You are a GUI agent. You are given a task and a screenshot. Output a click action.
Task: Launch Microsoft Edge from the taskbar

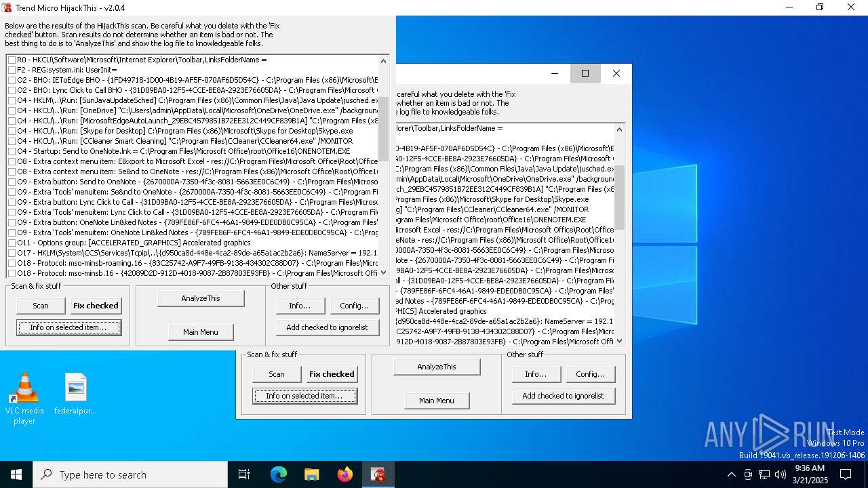279,474
